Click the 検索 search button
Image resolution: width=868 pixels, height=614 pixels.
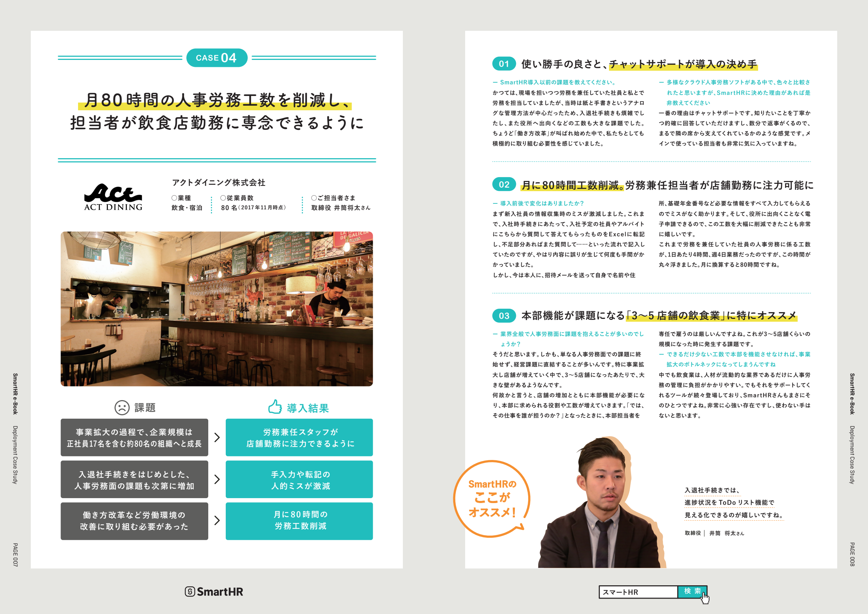[692, 591]
